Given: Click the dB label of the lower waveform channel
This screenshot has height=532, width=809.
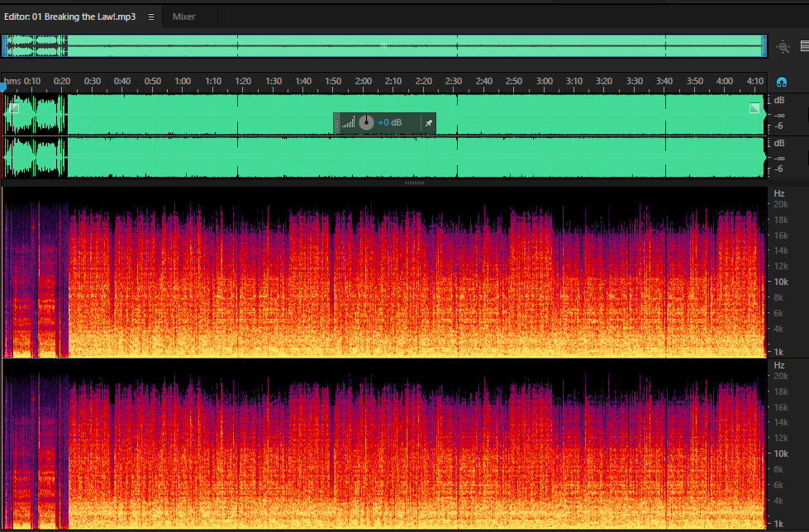Looking at the screenshot, I should click(779, 143).
